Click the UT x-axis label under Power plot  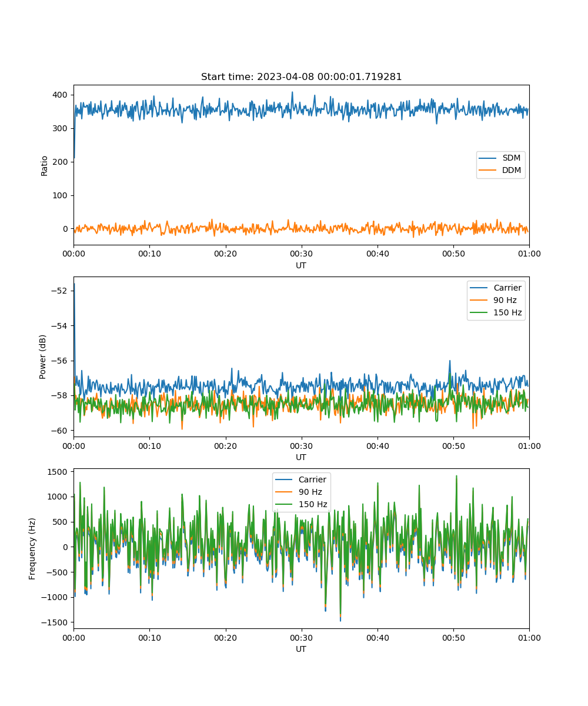(x=301, y=457)
